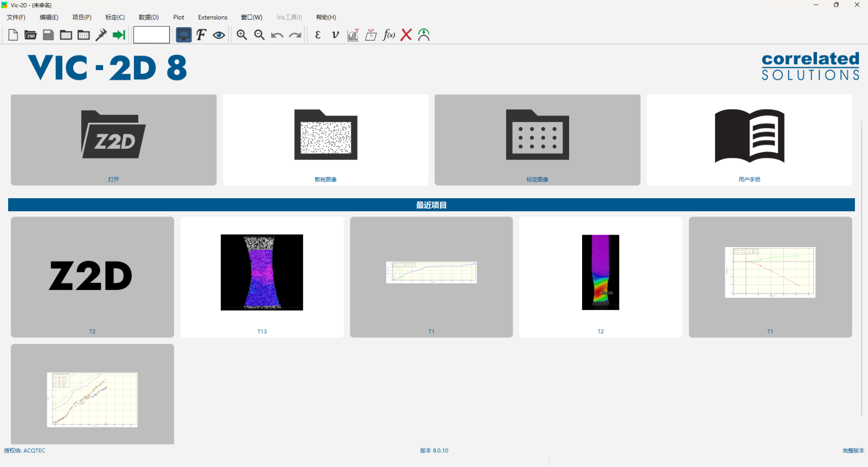The width and height of the screenshot is (868, 467).
Task: Open the 项目(P) menu
Action: [82, 17]
